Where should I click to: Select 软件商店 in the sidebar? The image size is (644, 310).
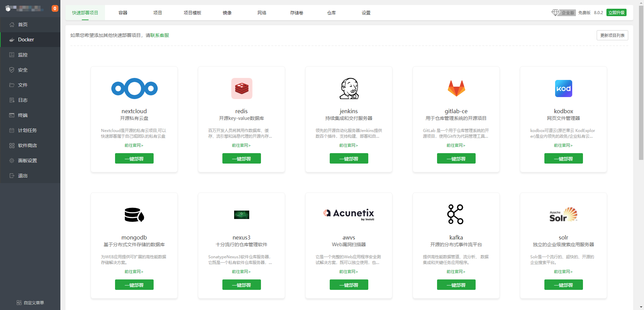click(x=28, y=145)
